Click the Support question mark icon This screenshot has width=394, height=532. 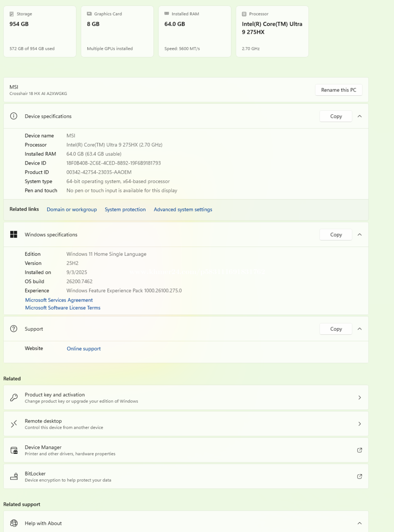click(14, 329)
